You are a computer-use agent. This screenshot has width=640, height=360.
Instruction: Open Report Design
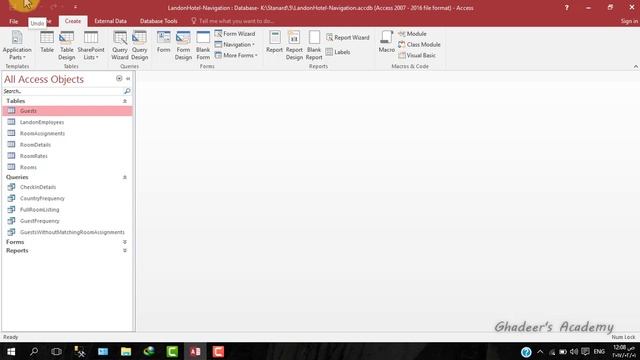tap(294, 45)
